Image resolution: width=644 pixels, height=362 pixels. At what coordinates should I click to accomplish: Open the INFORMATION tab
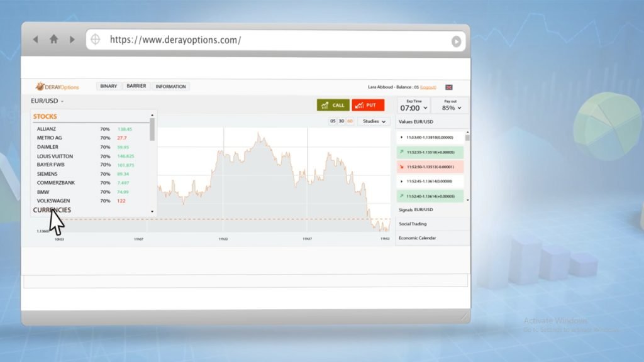[170, 86]
